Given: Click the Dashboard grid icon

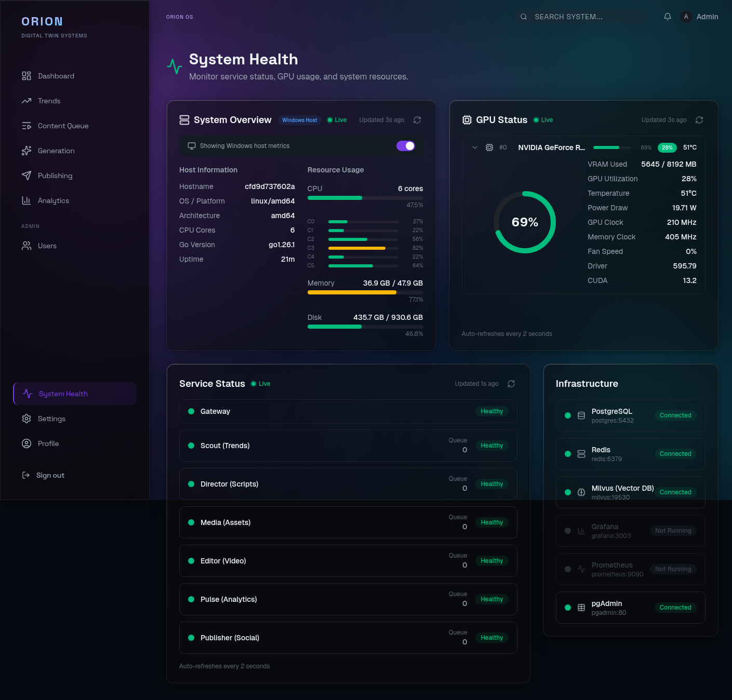Looking at the screenshot, I should [x=27, y=76].
